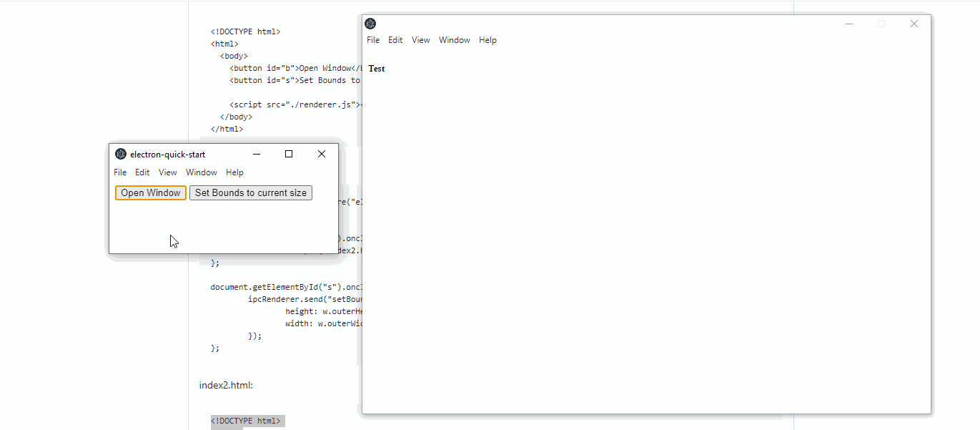Click the Test label in the large window

(376, 68)
